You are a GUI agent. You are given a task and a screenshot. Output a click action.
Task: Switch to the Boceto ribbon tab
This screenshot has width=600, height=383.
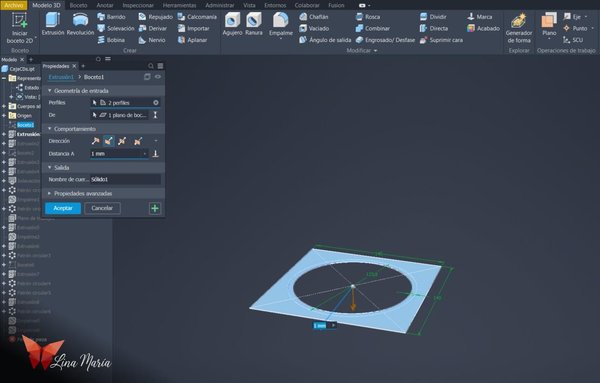78,5
